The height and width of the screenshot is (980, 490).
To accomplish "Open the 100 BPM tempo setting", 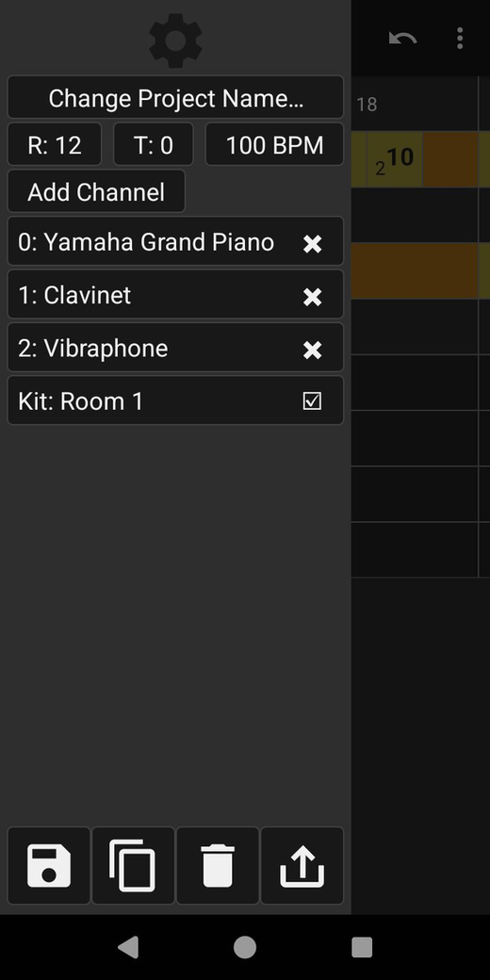I will click(274, 144).
